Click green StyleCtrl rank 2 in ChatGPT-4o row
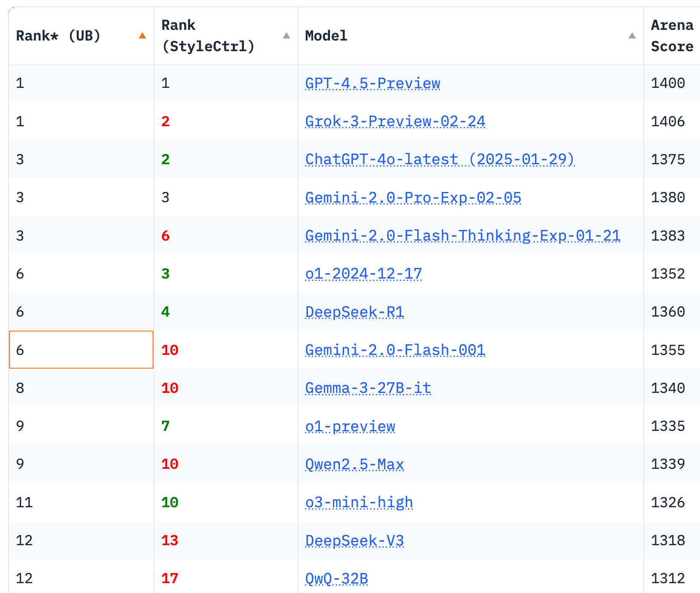This screenshot has width=700, height=593. click(165, 159)
